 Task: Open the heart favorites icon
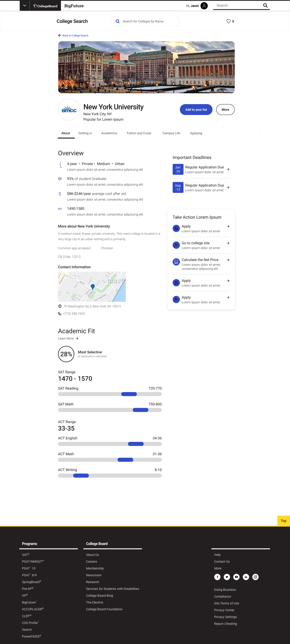(228, 21)
